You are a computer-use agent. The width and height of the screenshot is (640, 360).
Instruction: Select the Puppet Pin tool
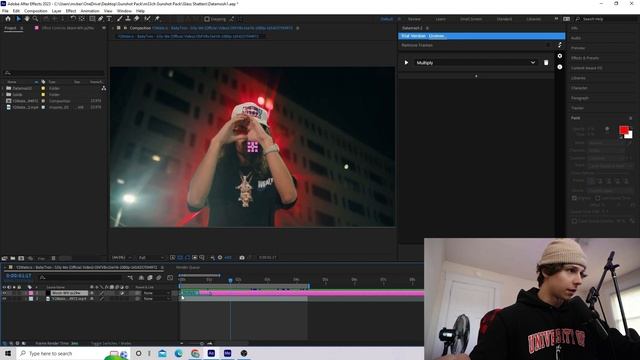[157, 19]
